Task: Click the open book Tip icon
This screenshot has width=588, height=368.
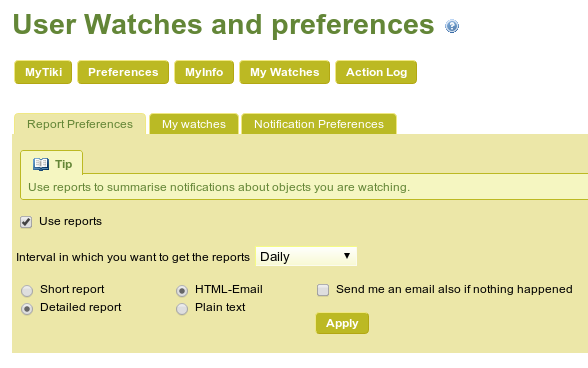Action: coord(40,164)
